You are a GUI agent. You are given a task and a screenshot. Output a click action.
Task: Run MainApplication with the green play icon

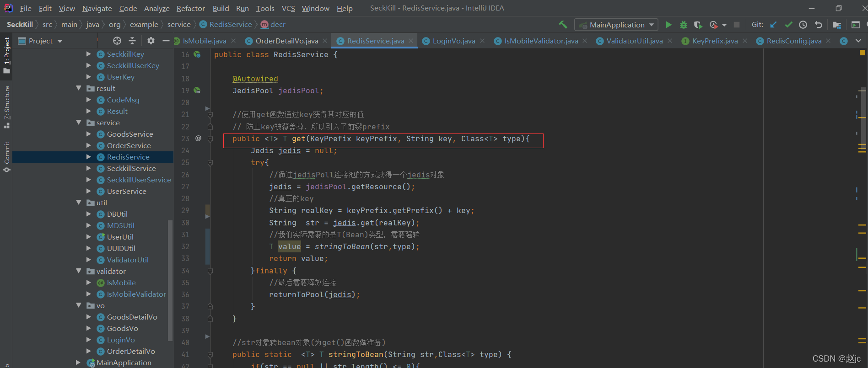point(669,25)
